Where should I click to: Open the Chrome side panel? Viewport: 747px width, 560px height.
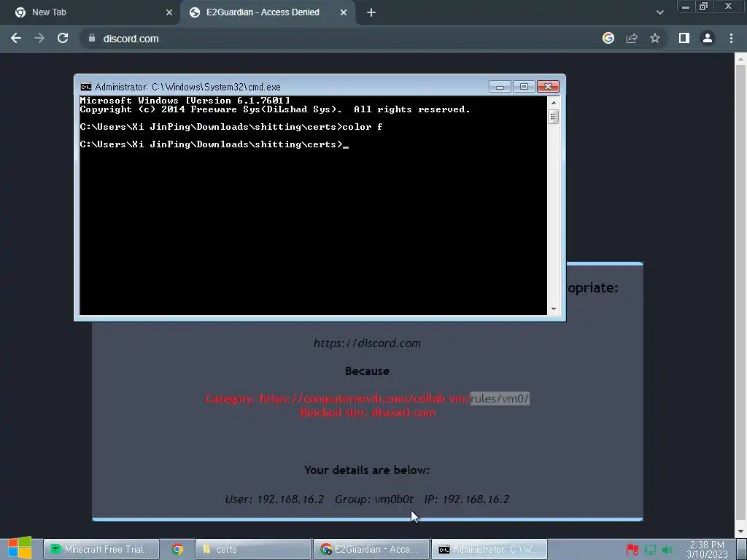point(684,38)
